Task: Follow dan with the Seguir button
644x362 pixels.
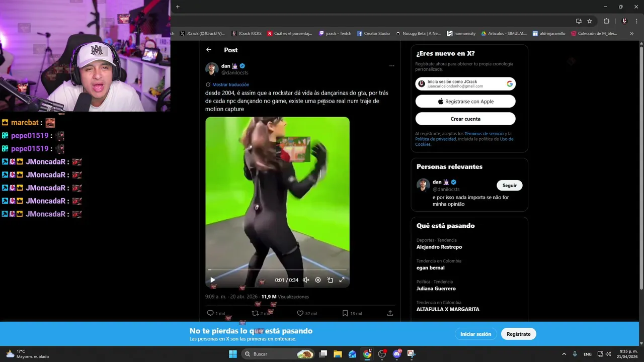Action: [510, 186]
